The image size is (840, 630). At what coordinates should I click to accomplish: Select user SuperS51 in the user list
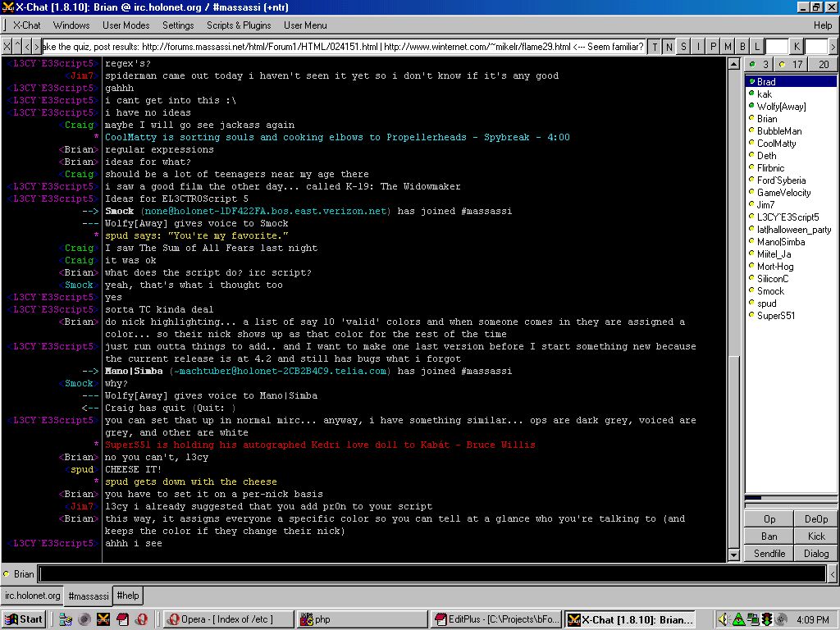pos(791,316)
